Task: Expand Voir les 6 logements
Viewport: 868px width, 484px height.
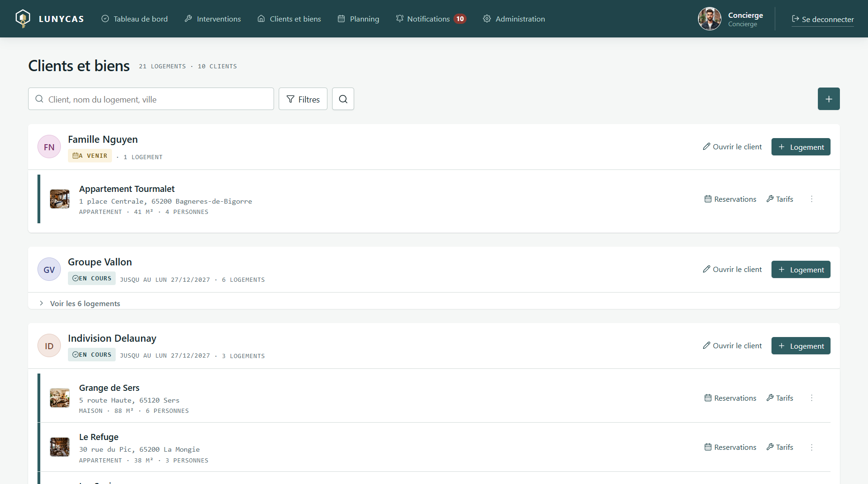Action: pyautogui.click(x=80, y=303)
